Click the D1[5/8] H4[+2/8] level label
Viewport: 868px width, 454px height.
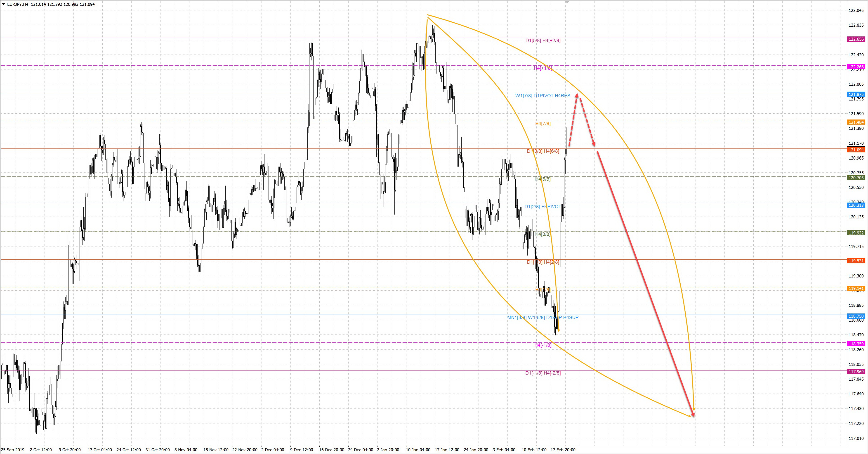(543, 41)
